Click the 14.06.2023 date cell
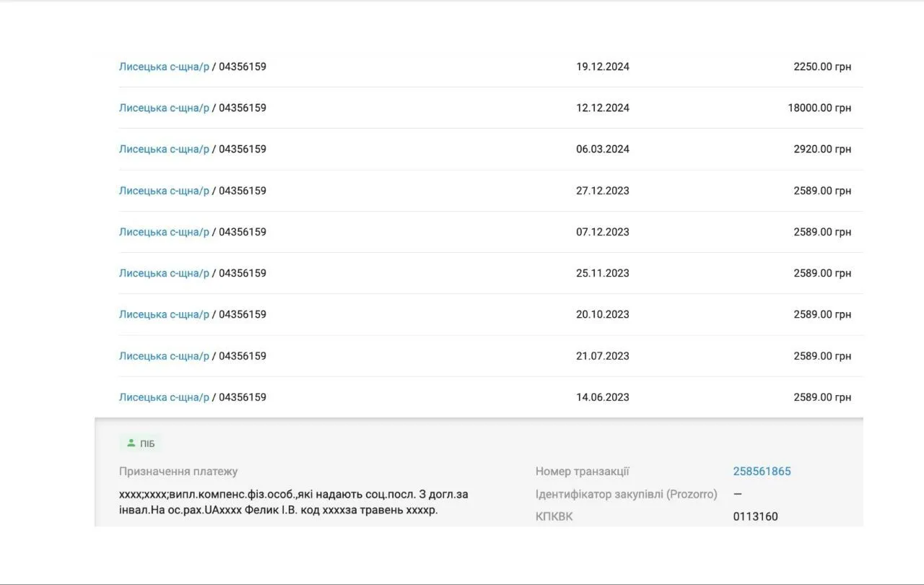This screenshot has width=924, height=585. click(602, 397)
